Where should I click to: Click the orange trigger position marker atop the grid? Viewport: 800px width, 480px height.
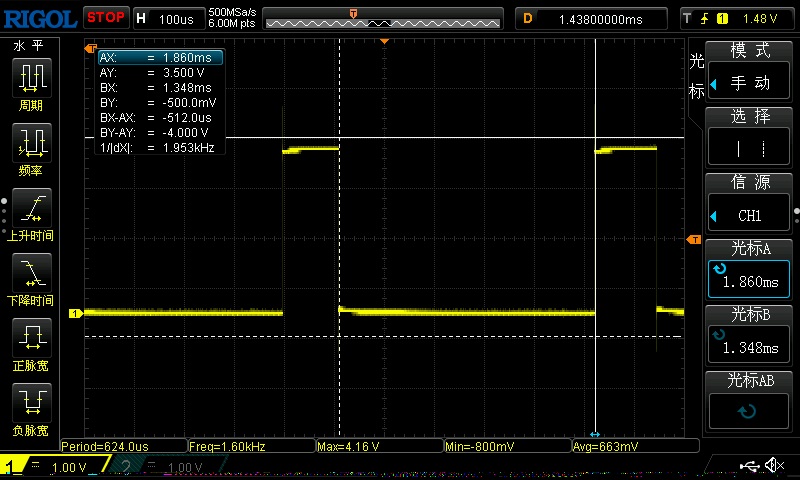tap(385, 41)
